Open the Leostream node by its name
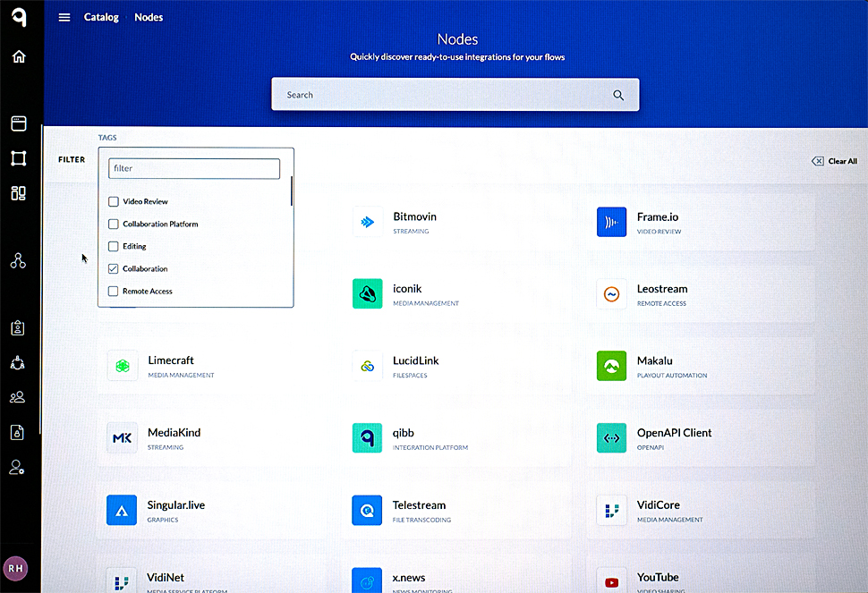The width and height of the screenshot is (868, 593). pyautogui.click(x=662, y=289)
